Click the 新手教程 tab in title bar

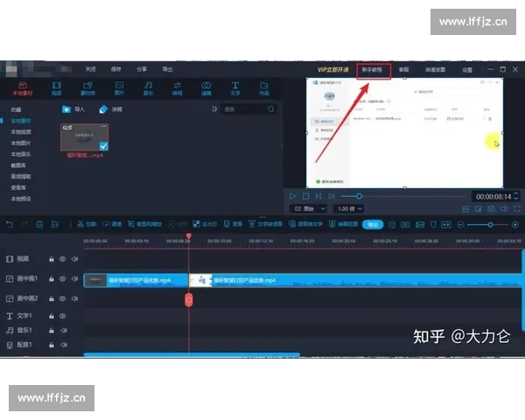pyautogui.click(x=373, y=69)
